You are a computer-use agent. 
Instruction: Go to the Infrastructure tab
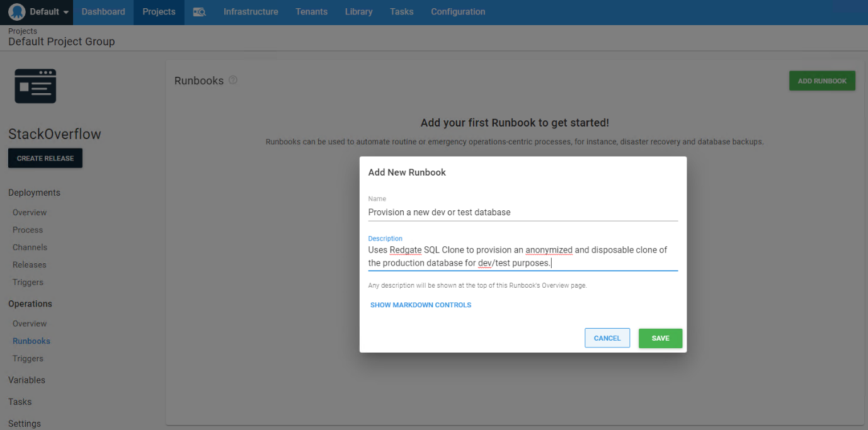pyautogui.click(x=251, y=12)
